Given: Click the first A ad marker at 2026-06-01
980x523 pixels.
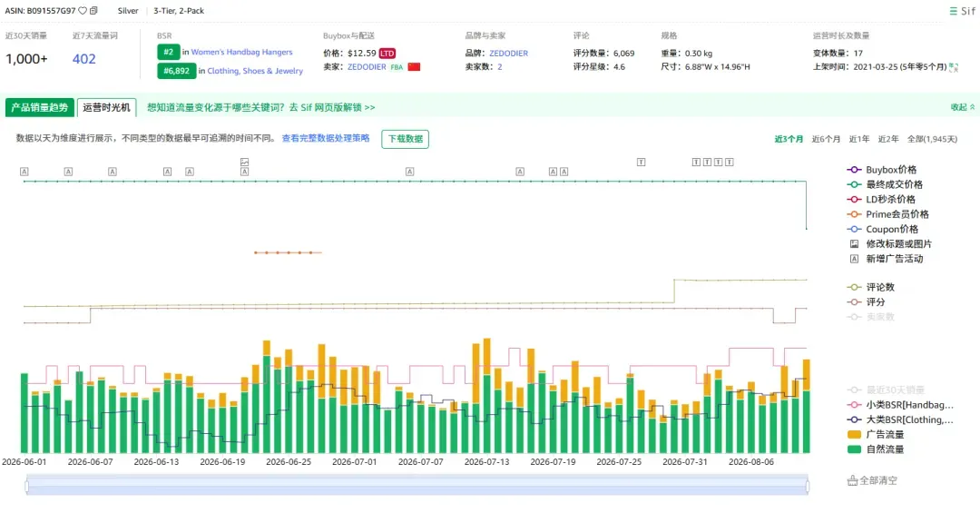Looking at the screenshot, I should point(24,172).
